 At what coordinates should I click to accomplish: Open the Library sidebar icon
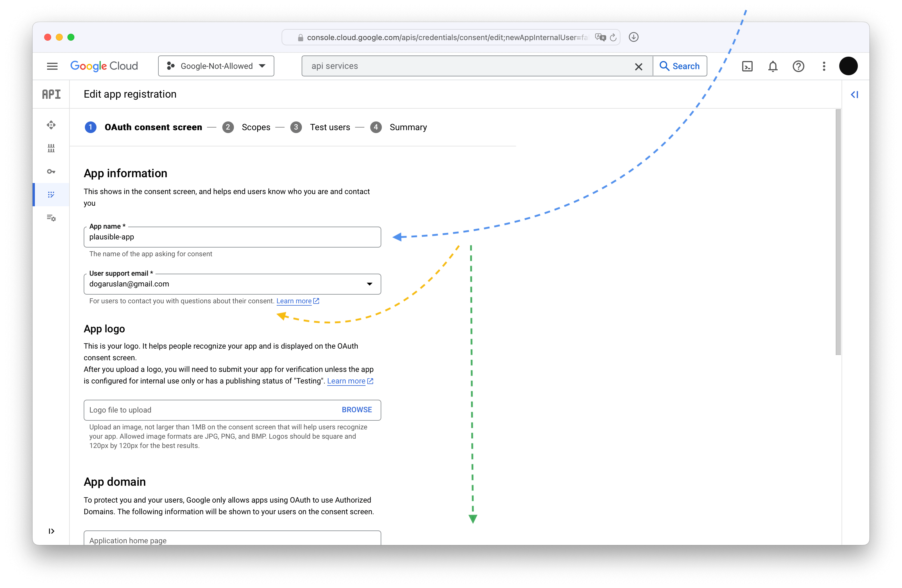[x=51, y=148]
